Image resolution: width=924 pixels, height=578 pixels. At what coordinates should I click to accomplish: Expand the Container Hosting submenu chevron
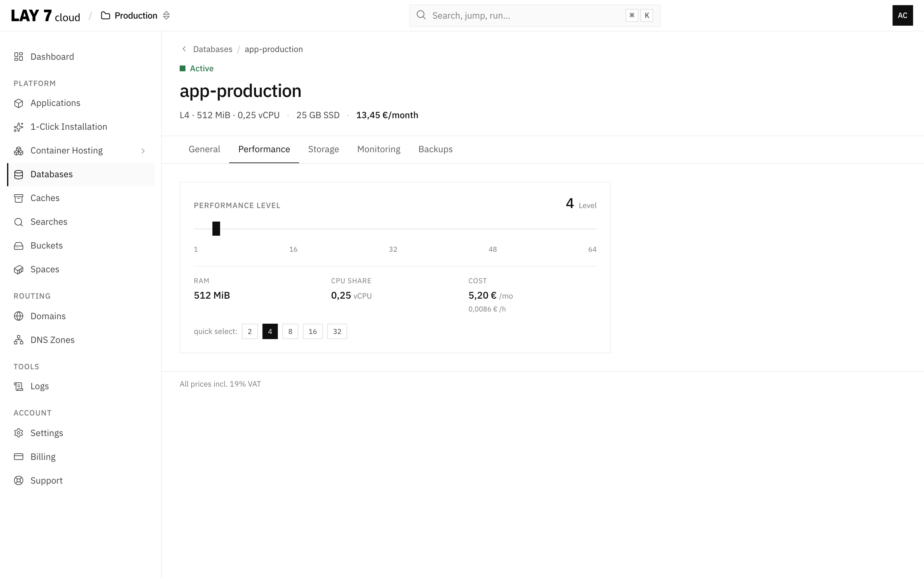point(143,151)
